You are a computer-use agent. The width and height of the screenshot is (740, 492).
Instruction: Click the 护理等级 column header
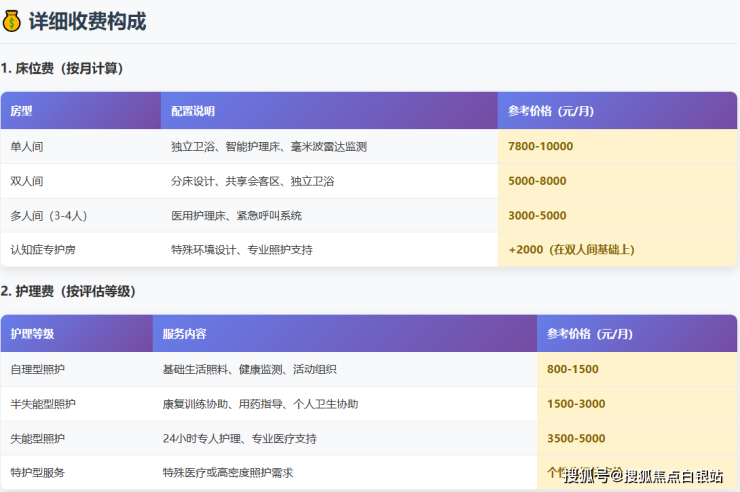click(x=32, y=334)
